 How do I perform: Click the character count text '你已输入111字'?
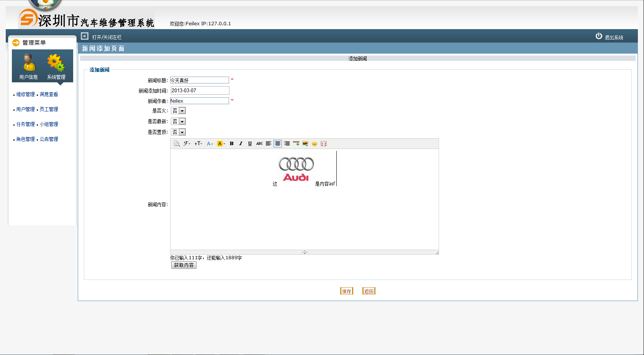[x=186, y=258]
